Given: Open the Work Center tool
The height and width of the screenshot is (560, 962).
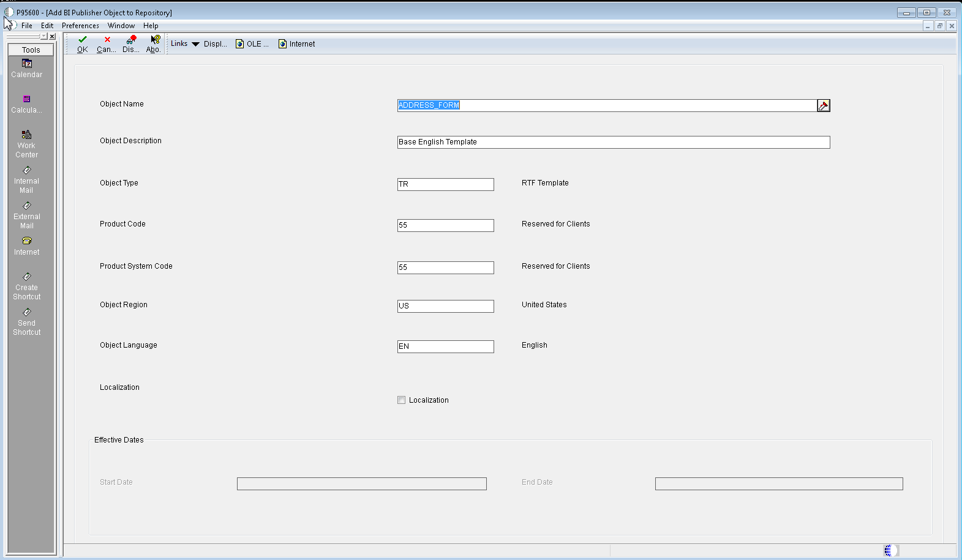Looking at the screenshot, I should [x=27, y=144].
